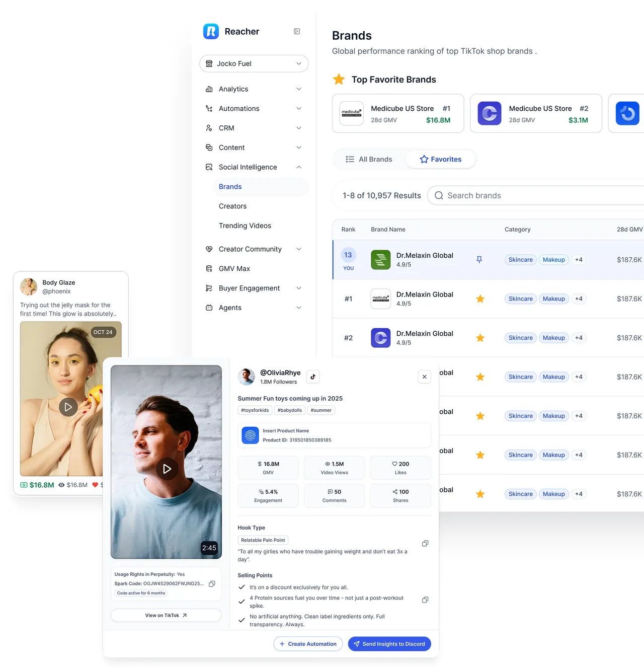The width and height of the screenshot is (644, 671).
Task: Click the Makeup tag in the #1 row
Action: click(554, 299)
